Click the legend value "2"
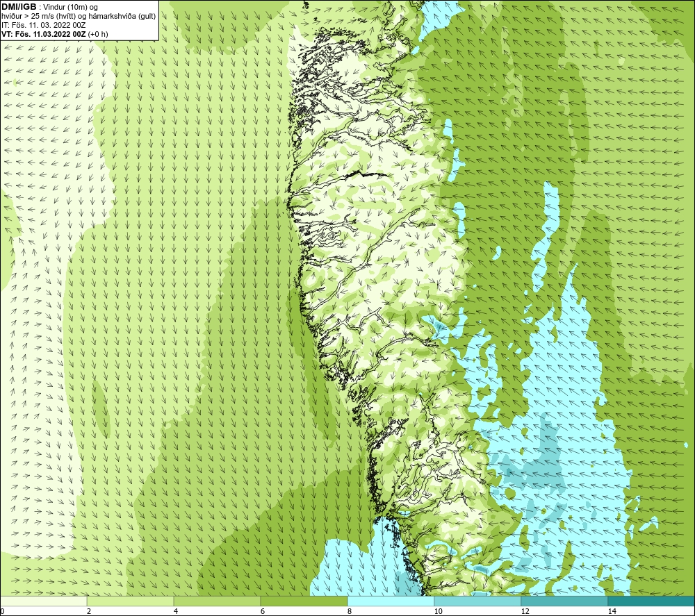 [x=89, y=611]
